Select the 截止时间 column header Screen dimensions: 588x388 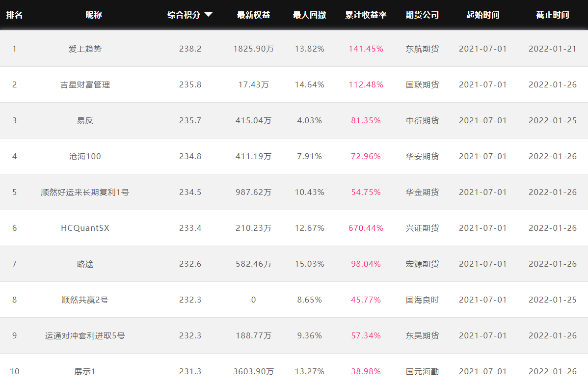click(x=553, y=15)
